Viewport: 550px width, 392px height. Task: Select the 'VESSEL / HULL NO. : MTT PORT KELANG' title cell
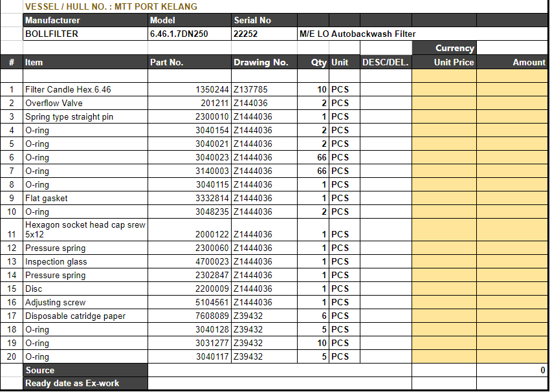coord(286,6)
